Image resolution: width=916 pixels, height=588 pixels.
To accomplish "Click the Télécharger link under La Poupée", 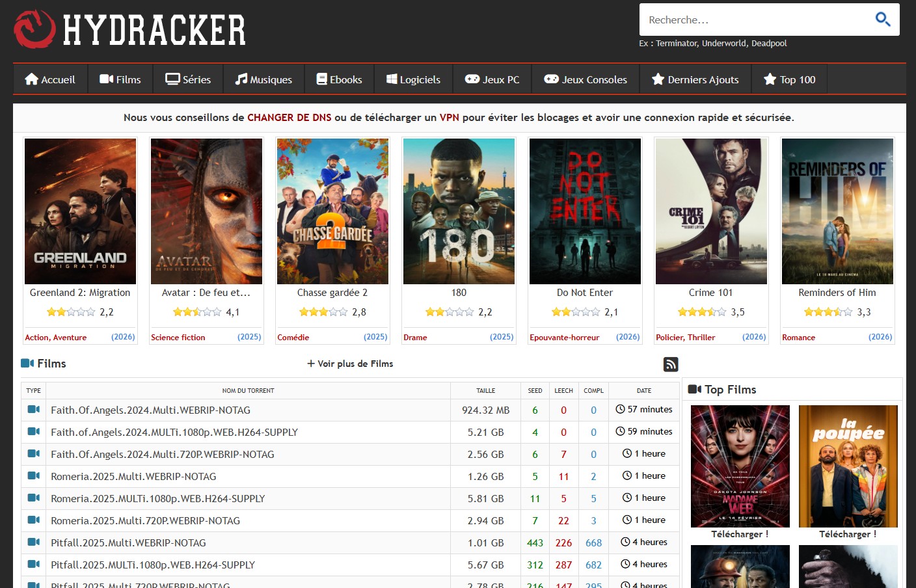I will (848, 534).
